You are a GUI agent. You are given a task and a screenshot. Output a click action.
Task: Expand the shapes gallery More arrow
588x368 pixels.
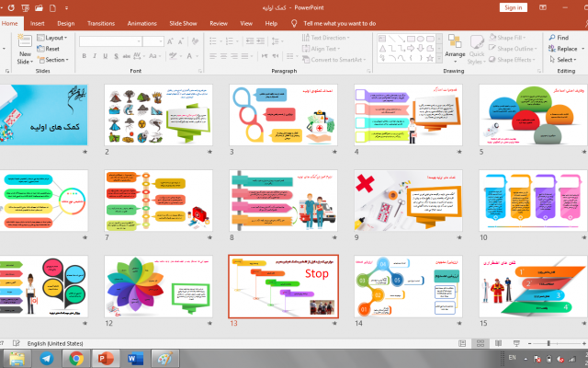pos(439,58)
